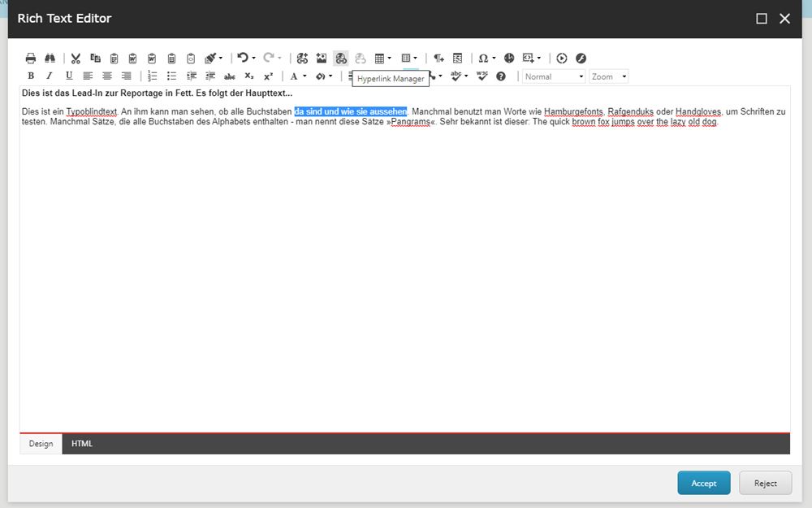Open the font color picker
Screen dimensions: 812x508
click(x=294, y=76)
